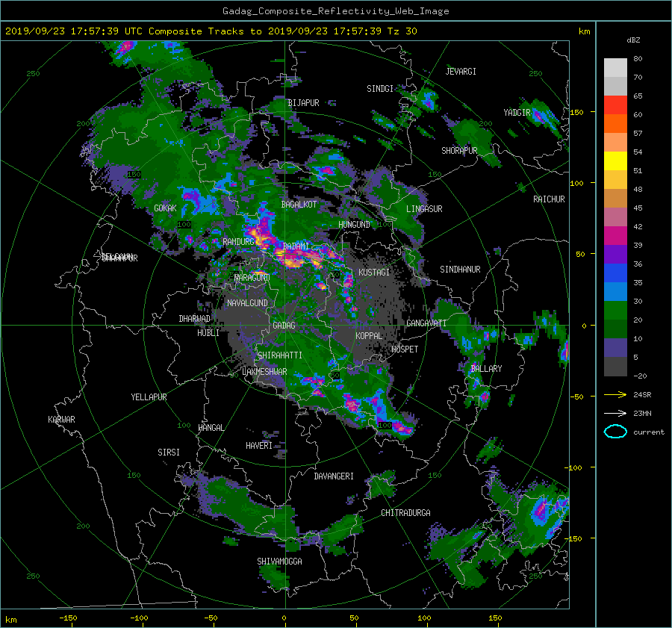Click the YADGIR city label
Viewport: 672px width, 628px height.
(x=517, y=112)
